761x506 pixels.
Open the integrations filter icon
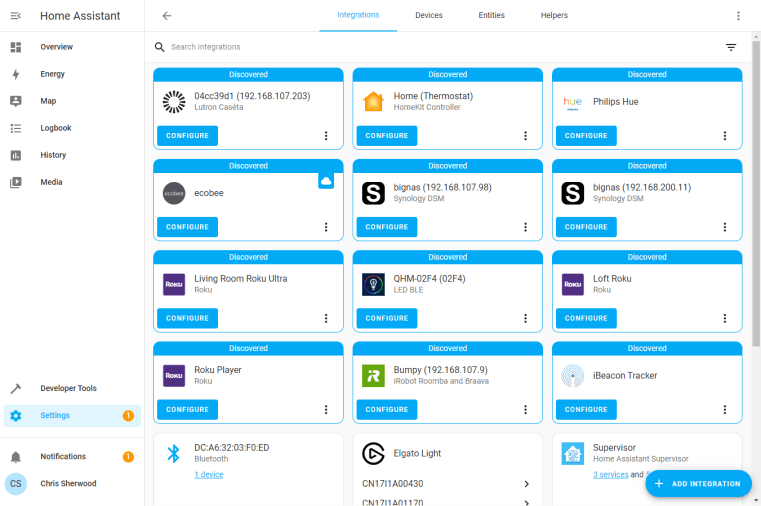pos(731,47)
